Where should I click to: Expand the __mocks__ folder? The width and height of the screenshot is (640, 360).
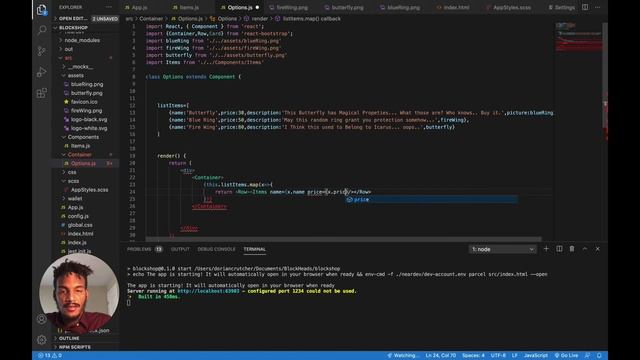point(80,67)
